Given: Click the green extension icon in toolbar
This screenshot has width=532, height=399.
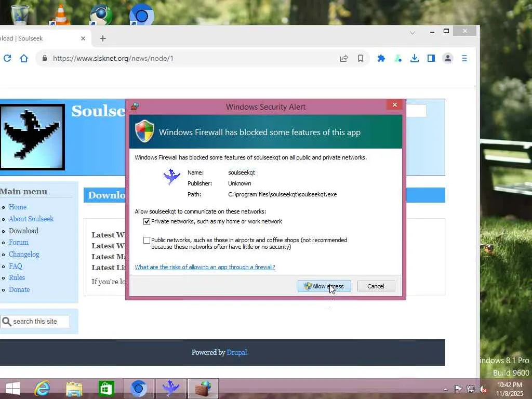Looking at the screenshot, I should [398, 58].
